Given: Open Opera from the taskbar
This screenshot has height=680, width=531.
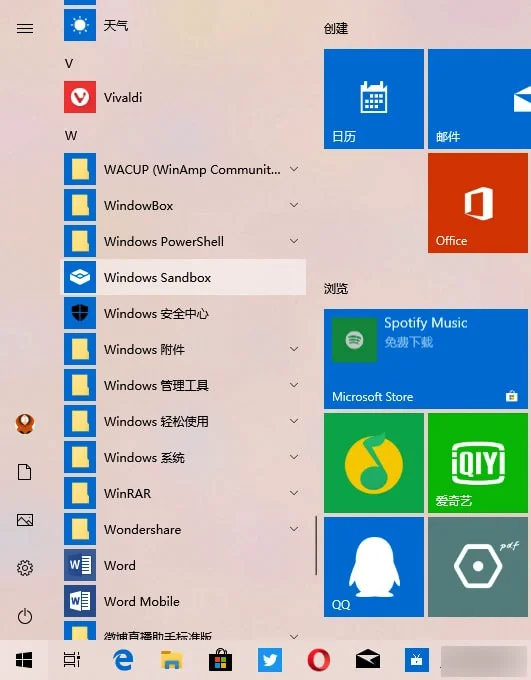Looking at the screenshot, I should (318, 660).
